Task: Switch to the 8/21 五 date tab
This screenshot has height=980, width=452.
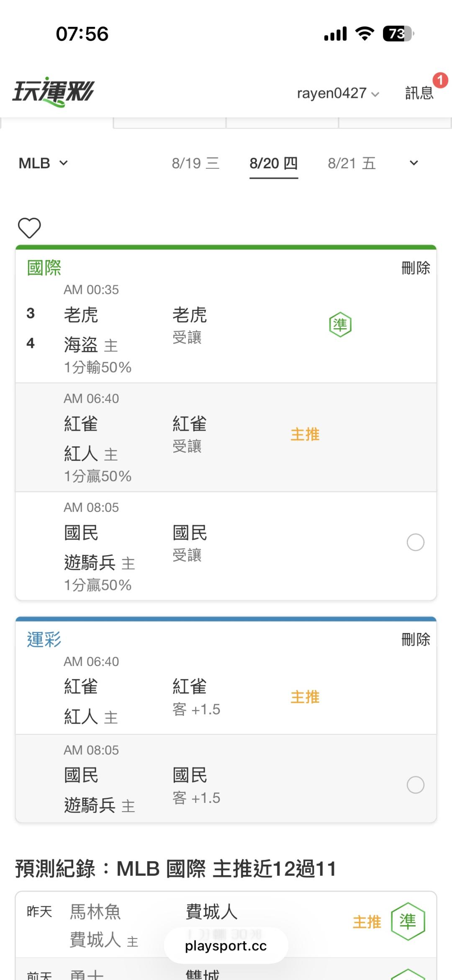Action: click(x=352, y=163)
